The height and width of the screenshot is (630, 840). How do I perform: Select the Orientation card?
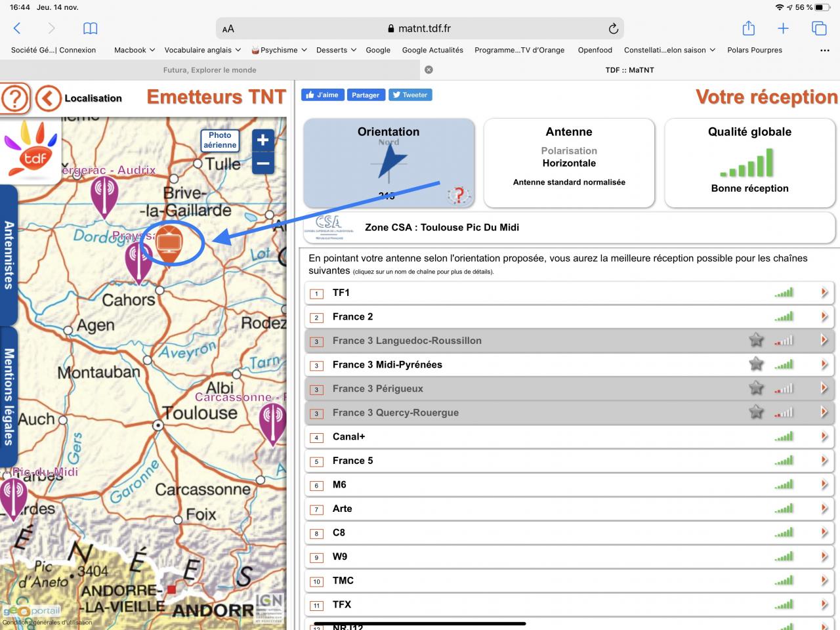[x=388, y=163]
